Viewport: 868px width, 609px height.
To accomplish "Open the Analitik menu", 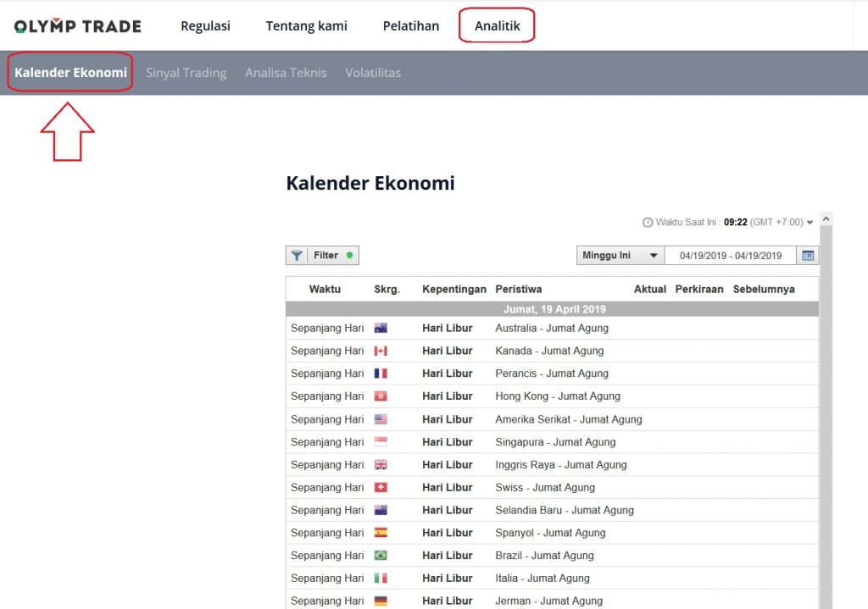I will [497, 26].
